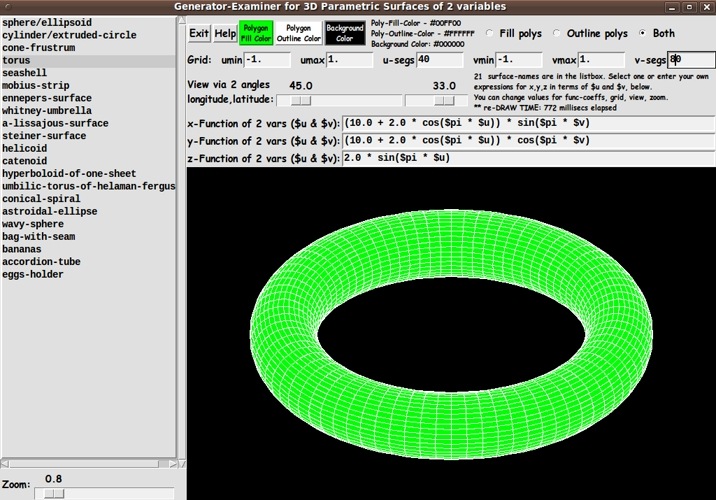Viewport: 716px width, 500px height.
Task: Click the vmax value field
Action: coord(601,60)
